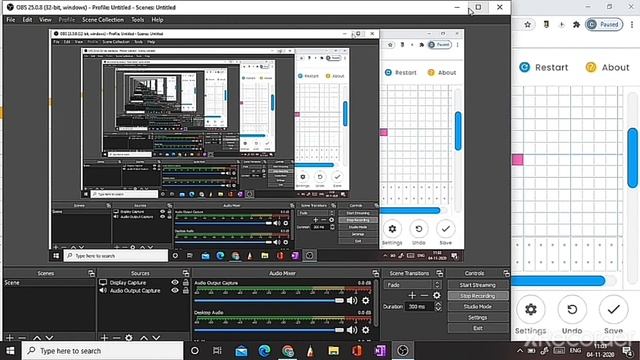
Task: Click the Restart link in browser panel
Action: (544, 67)
